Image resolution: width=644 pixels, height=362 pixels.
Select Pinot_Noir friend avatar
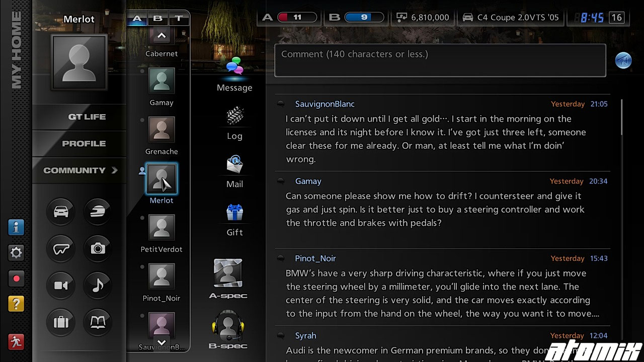coord(162,276)
